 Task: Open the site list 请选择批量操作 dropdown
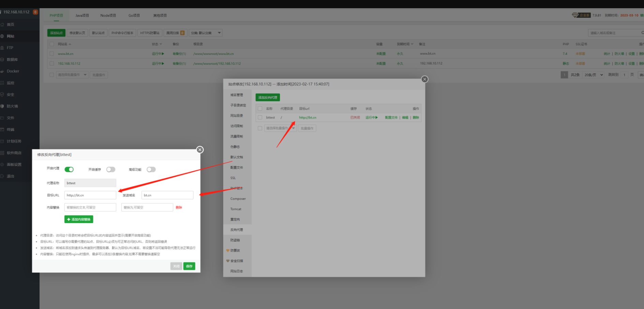coord(72,75)
